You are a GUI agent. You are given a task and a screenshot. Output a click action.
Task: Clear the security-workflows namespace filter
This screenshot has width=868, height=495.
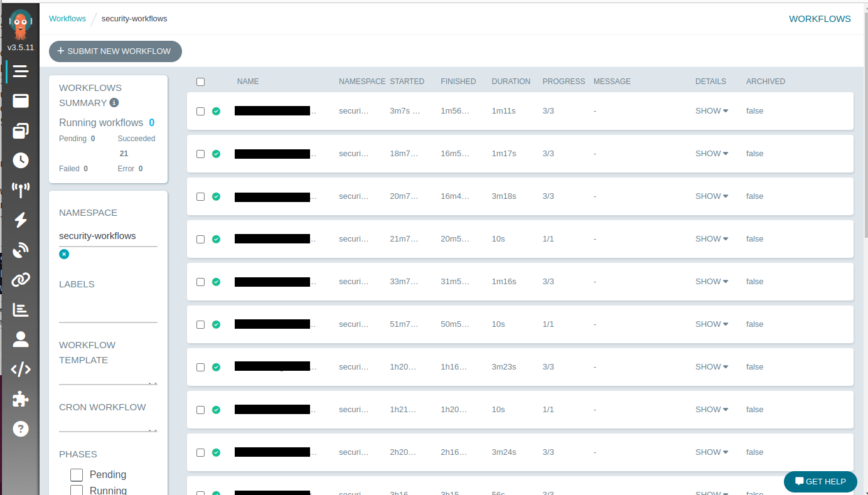pos(64,254)
